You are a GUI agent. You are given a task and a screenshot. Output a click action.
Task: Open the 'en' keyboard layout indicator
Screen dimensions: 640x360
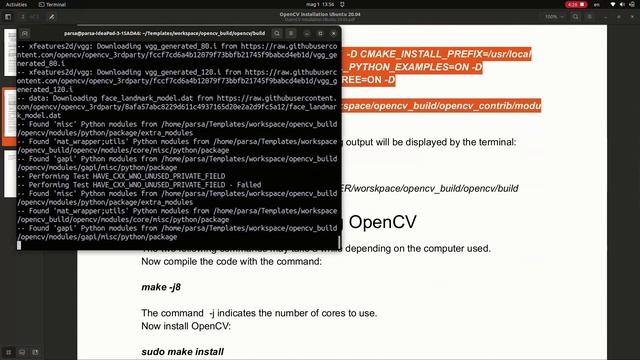point(597,4)
